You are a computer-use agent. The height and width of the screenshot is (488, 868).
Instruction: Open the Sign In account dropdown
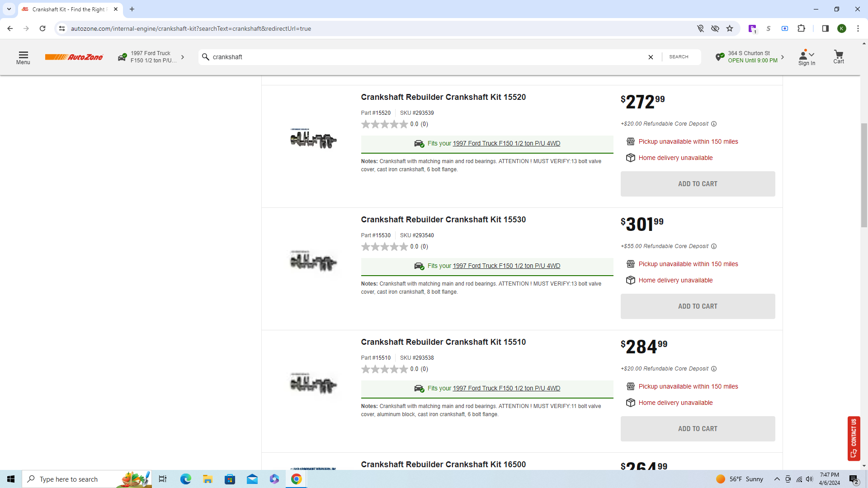click(x=807, y=57)
